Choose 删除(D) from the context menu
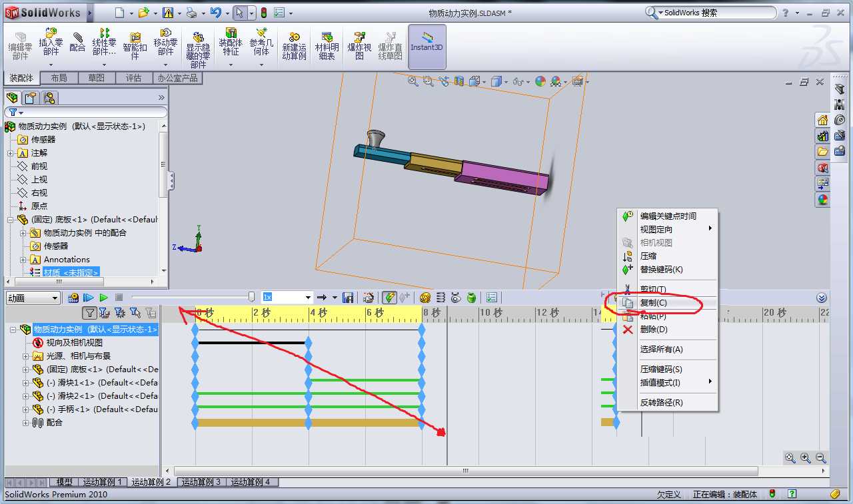Image resolution: width=853 pixels, height=504 pixels. pos(668,330)
